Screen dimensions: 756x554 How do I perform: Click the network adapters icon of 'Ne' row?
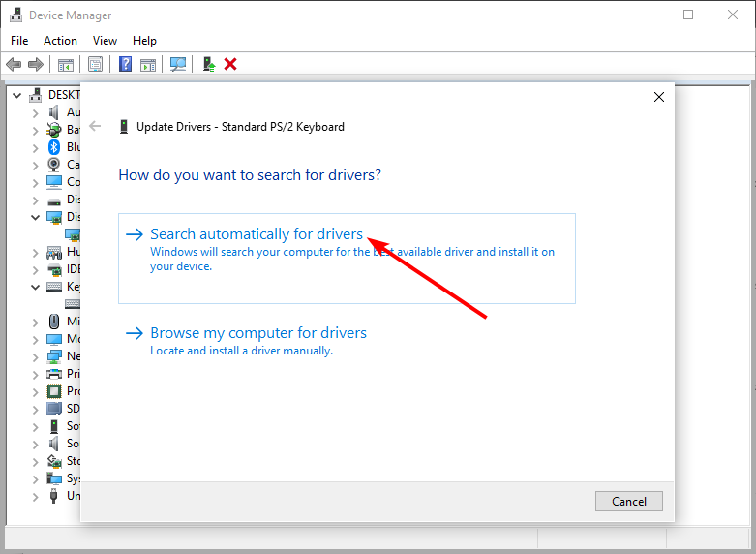(54, 356)
